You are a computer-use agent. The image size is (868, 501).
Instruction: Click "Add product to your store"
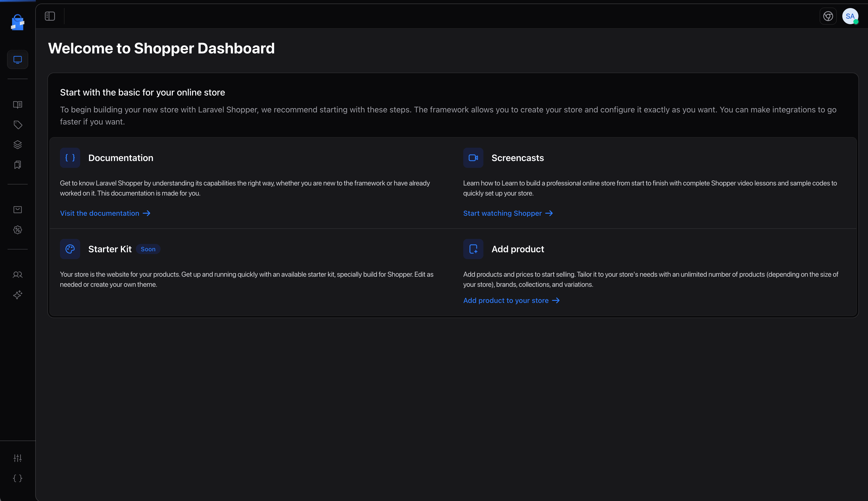click(x=505, y=300)
